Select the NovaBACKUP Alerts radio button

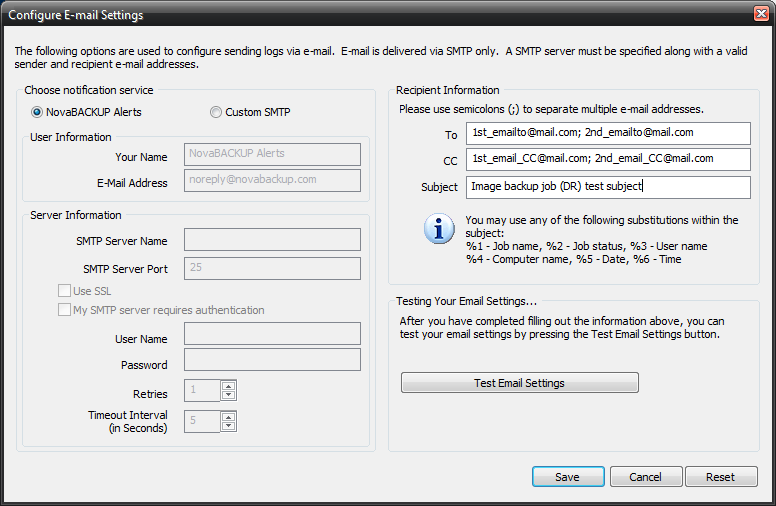[x=37, y=112]
